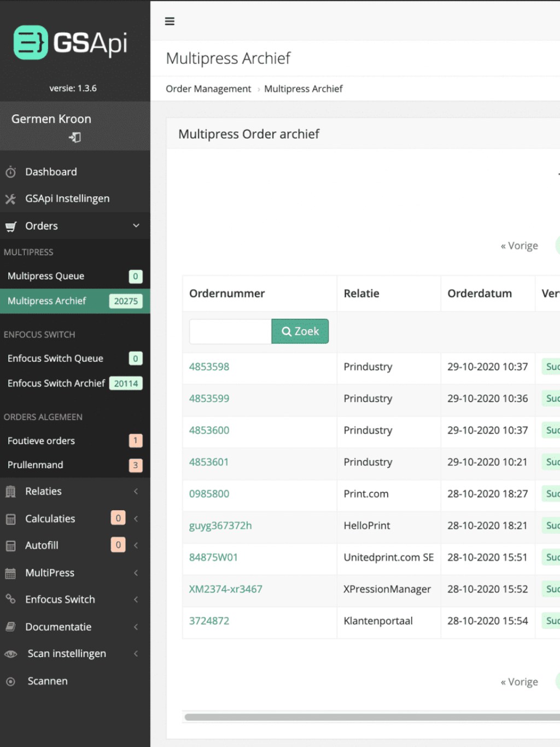Click the Calculaties orange count badge

tap(118, 518)
